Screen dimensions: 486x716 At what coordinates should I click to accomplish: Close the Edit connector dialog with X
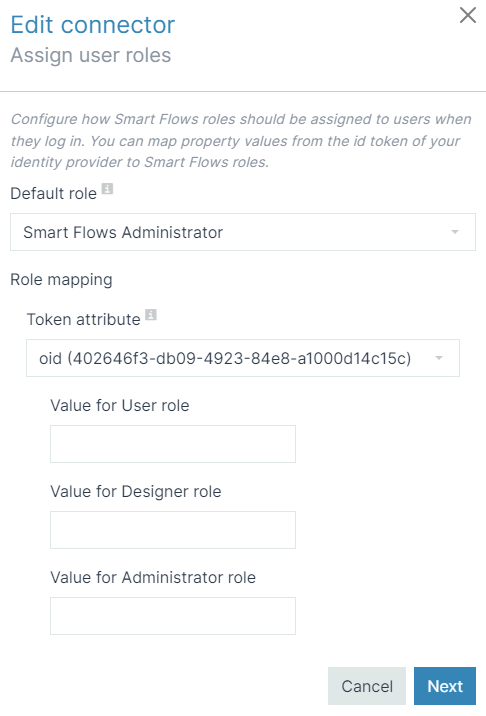coord(468,15)
